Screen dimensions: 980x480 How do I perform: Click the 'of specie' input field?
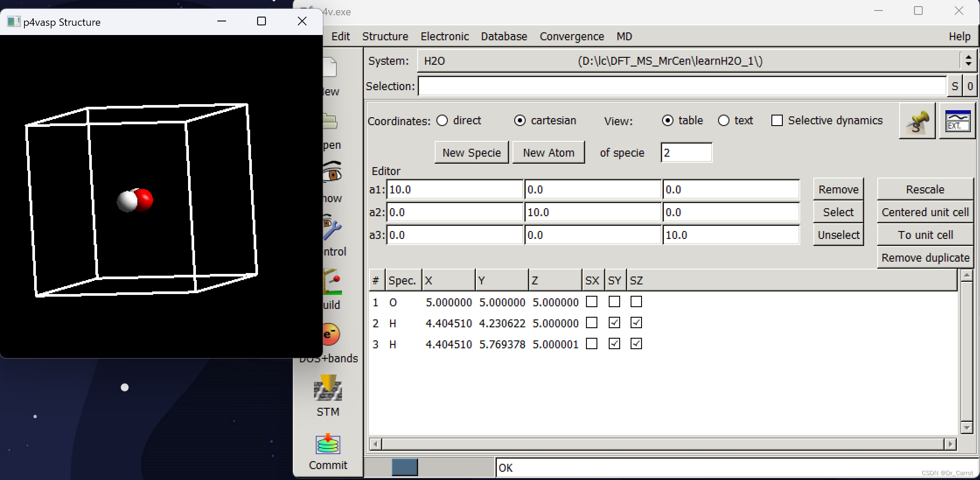coord(686,153)
